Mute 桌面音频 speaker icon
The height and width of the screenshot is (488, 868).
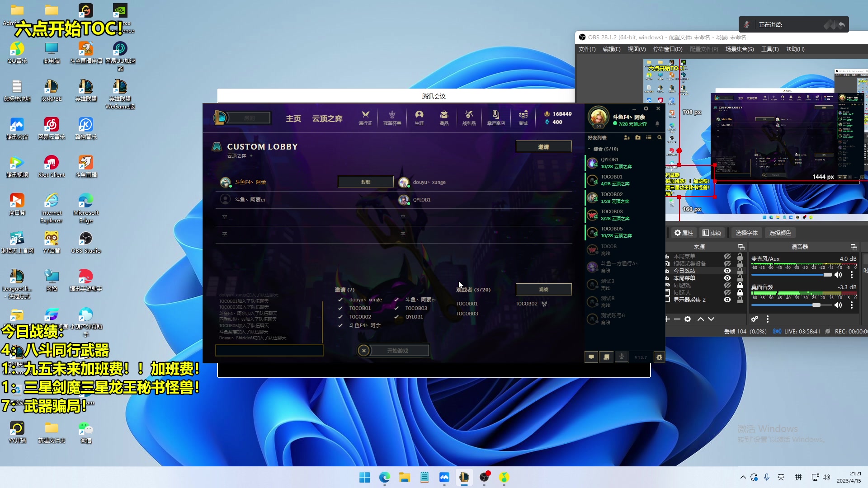[838, 305]
